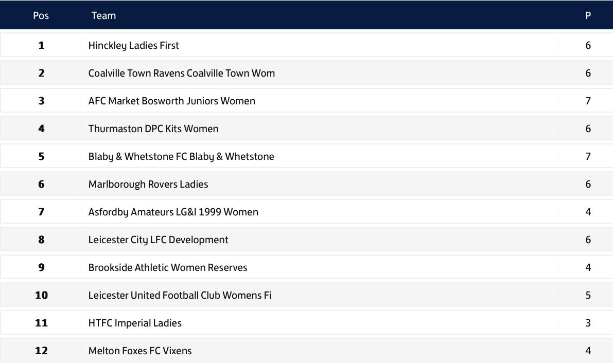Click the Team column header
The image size is (613, 364).
[x=103, y=15]
